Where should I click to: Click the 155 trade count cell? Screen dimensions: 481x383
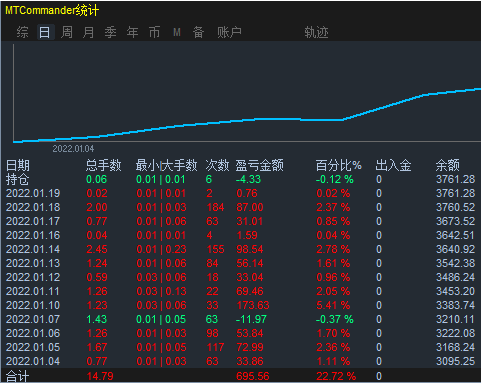[215, 249]
